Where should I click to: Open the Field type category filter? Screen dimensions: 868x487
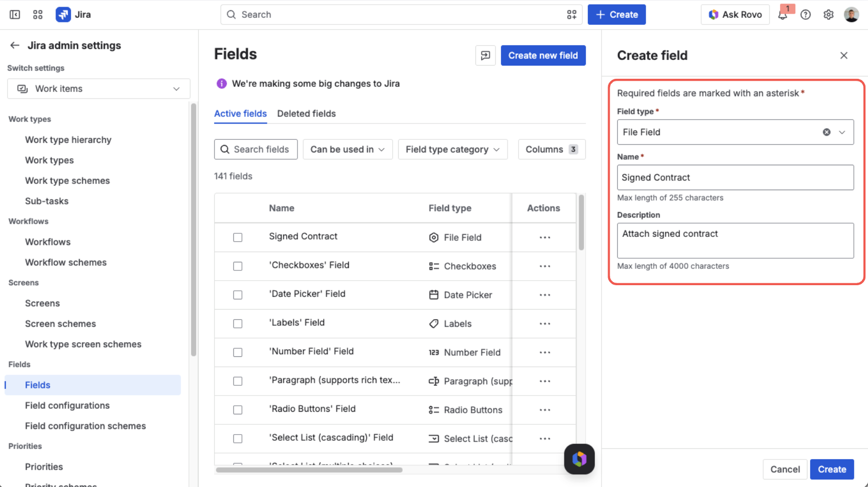click(x=453, y=149)
